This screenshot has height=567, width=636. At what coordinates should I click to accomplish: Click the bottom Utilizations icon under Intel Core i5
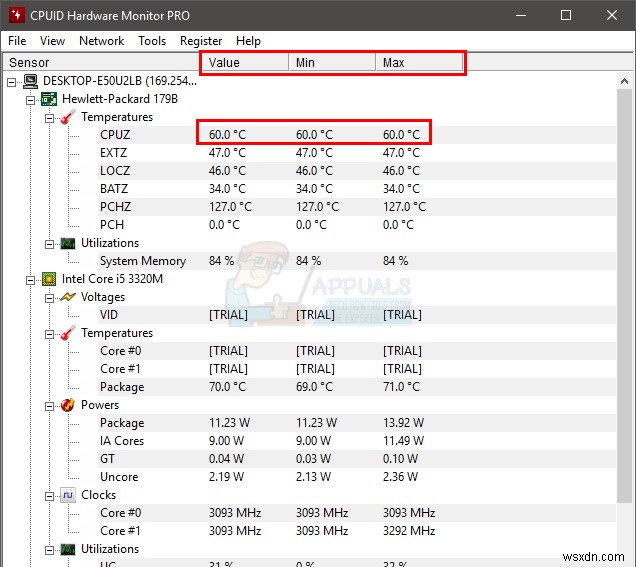(68, 549)
